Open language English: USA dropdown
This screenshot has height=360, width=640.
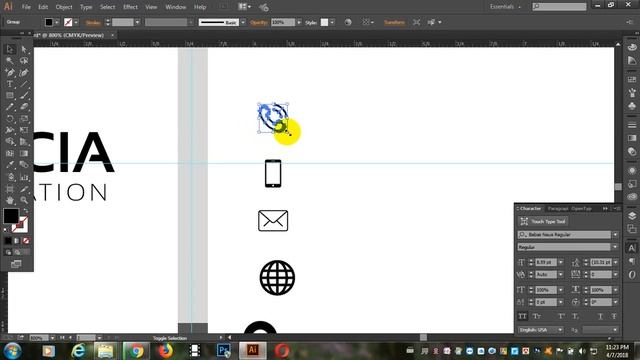point(560,330)
